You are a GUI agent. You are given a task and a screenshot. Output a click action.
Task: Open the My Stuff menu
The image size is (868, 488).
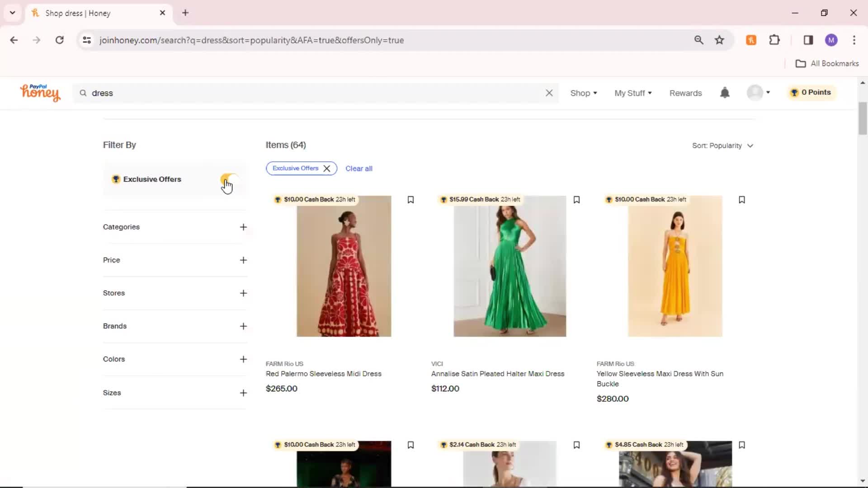click(633, 93)
